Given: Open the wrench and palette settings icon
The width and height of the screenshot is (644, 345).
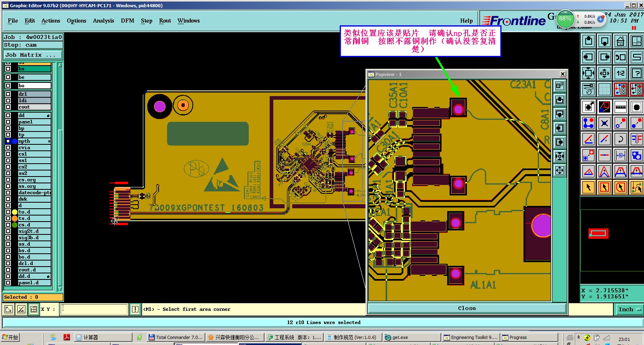Looking at the screenshot, I should click(x=588, y=89).
